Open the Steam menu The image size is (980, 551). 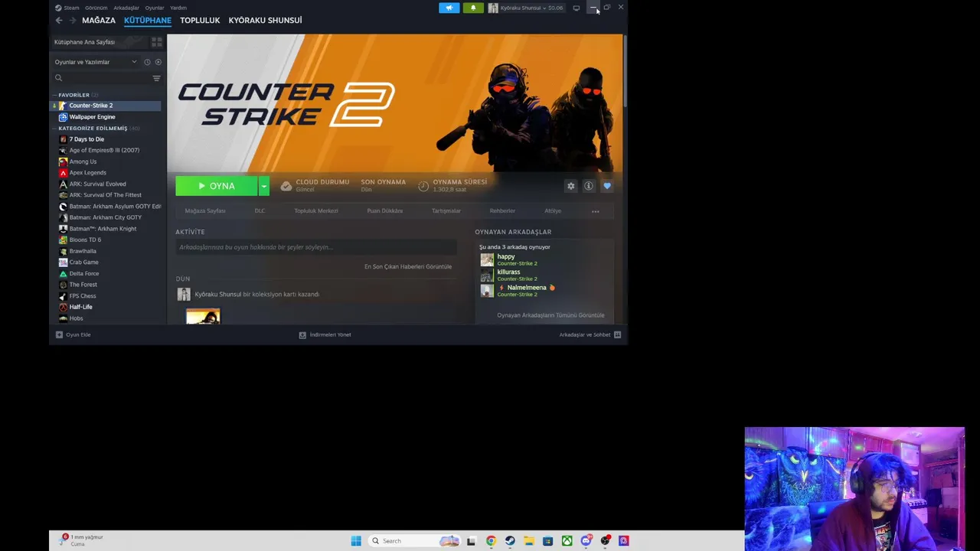[67, 8]
